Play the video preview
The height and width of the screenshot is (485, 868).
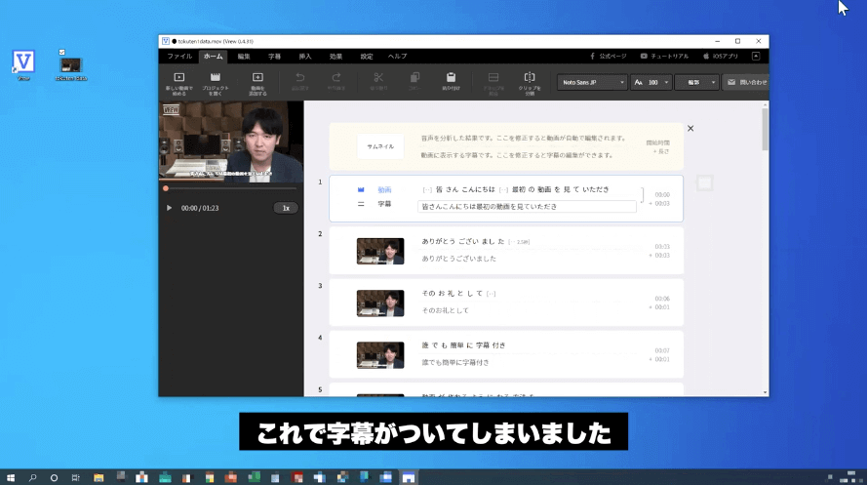tap(169, 208)
